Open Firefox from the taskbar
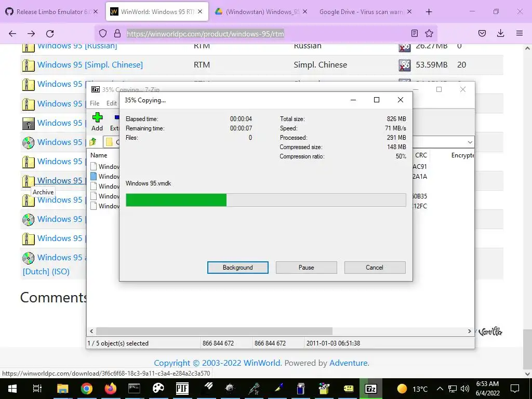532x399 pixels. coord(110,389)
